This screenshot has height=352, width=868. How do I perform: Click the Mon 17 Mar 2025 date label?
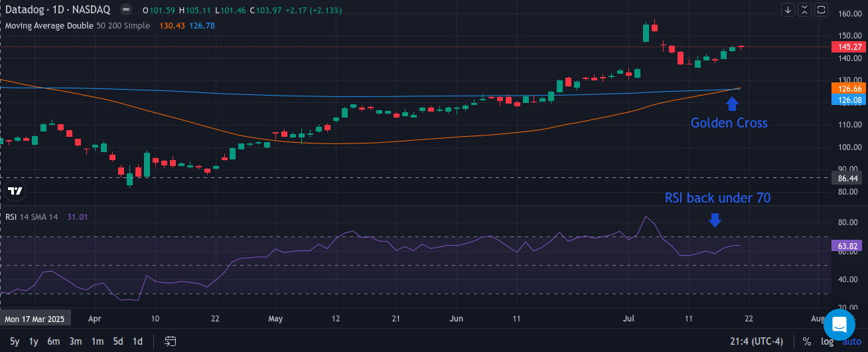point(35,319)
